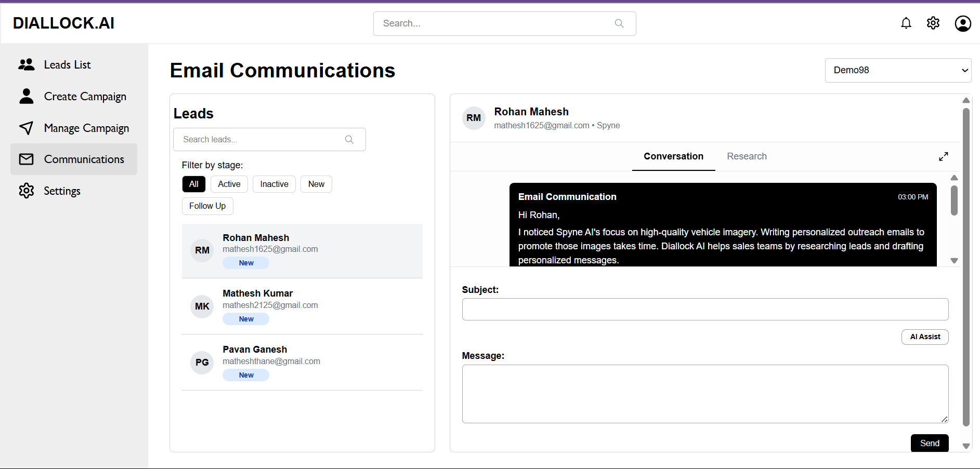Click the magnifier icon in Search leads box
The height and width of the screenshot is (469, 980).
point(349,140)
